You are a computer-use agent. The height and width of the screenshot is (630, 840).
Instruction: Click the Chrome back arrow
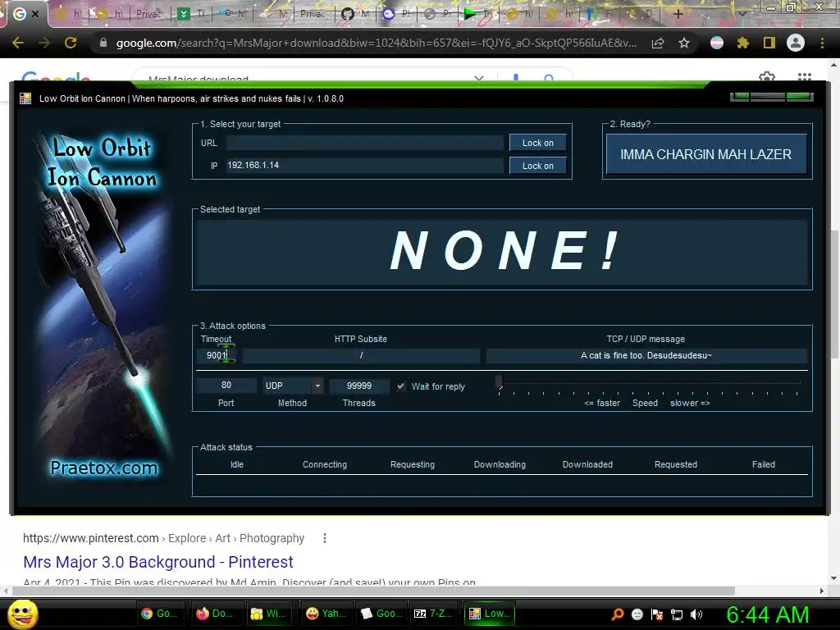tap(18, 43)
